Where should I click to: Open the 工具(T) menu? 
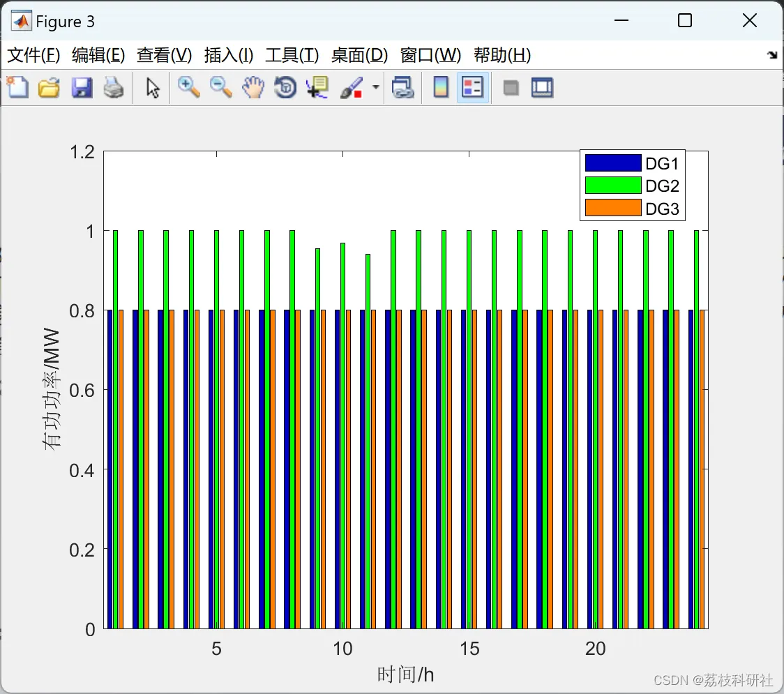(x=292, y=55)
